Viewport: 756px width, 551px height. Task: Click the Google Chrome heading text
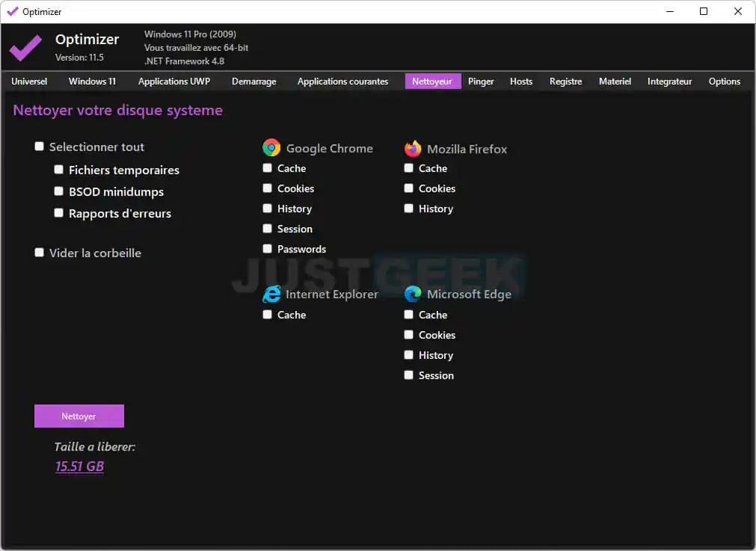point(330,149)
